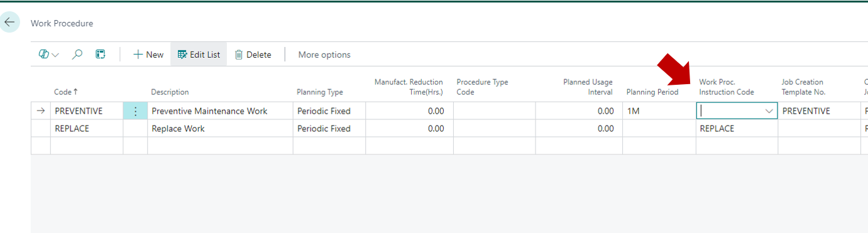868x233 pixels.
Task: Click the Description column header
Action: 170,92
